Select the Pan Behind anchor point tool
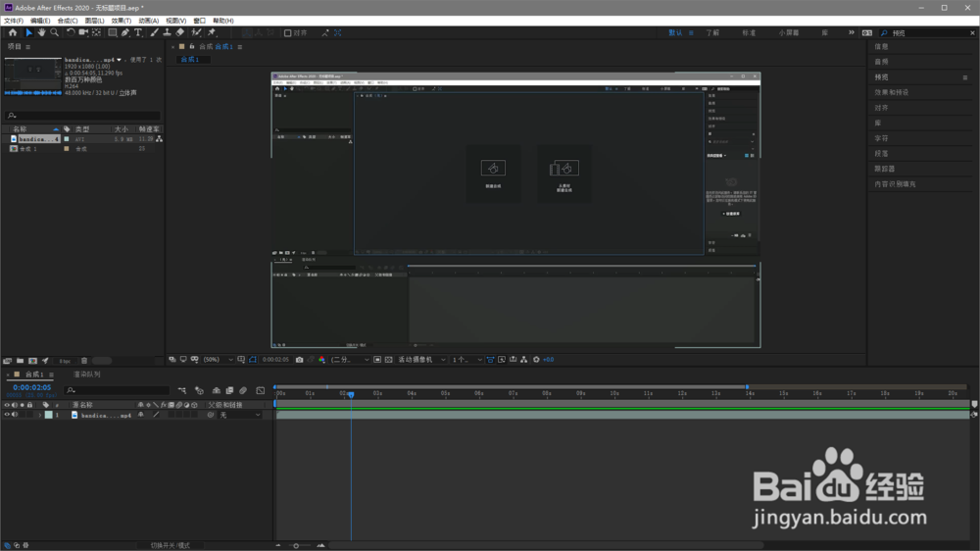 tap(96, 32)
